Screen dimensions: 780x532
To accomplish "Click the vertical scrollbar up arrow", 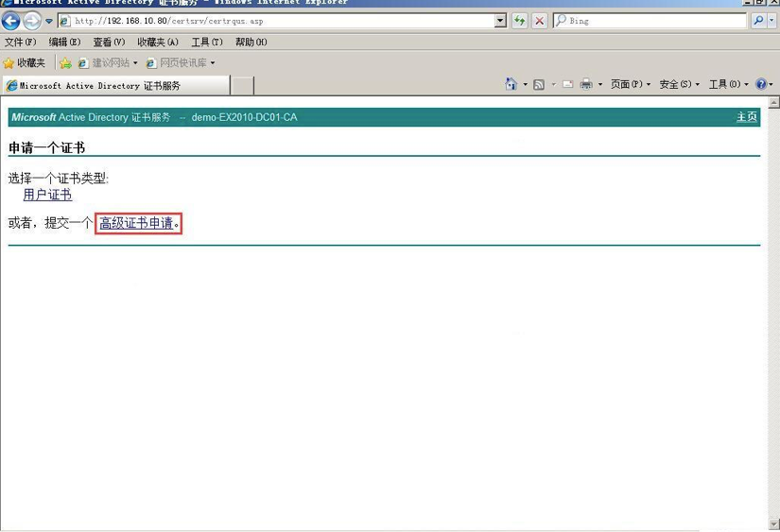I will [773, 103].
